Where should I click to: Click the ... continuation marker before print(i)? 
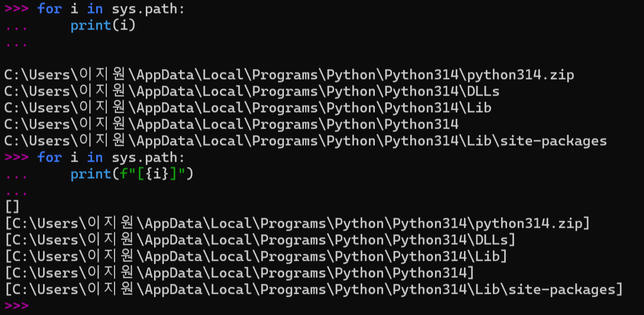(x=17, y=28)
